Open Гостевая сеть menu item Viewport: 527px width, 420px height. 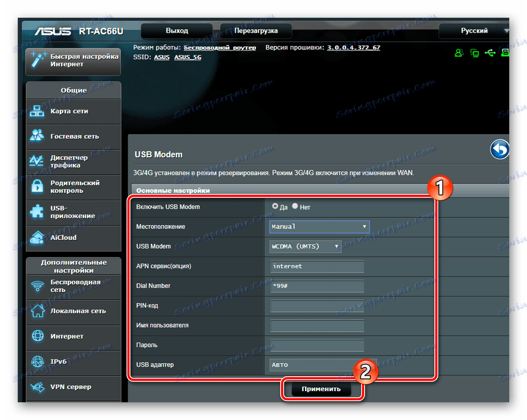click(73, 136)
